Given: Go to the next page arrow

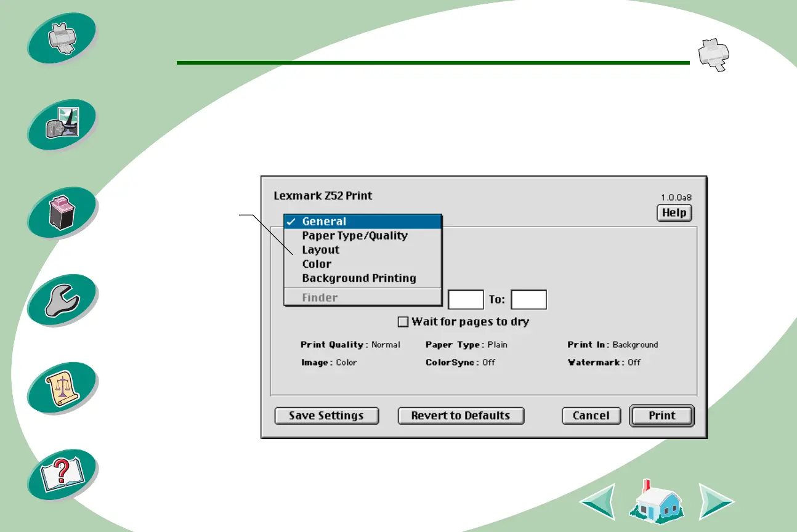Looking at the screenshot, I should point(716,501).
